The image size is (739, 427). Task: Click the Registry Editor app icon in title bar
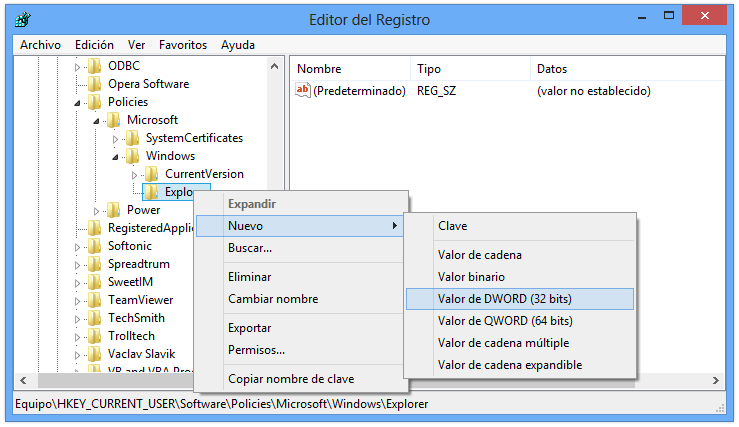[22, 19]
